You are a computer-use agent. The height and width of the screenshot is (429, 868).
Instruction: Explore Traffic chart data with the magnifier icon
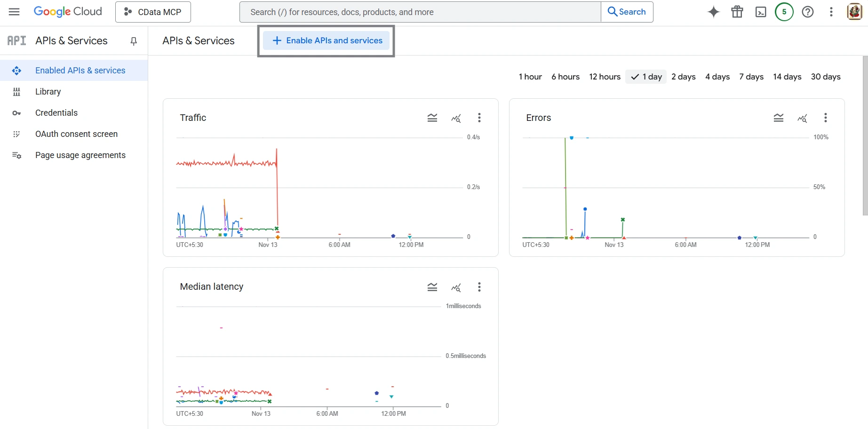[x=455, y=118]
